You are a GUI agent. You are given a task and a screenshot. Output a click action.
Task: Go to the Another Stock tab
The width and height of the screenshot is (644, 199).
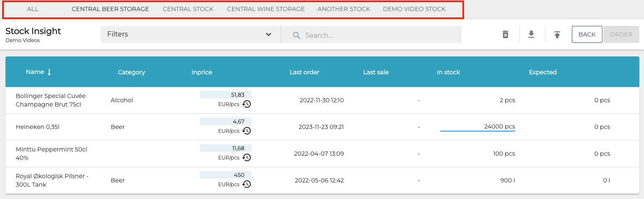click(344, 9)
